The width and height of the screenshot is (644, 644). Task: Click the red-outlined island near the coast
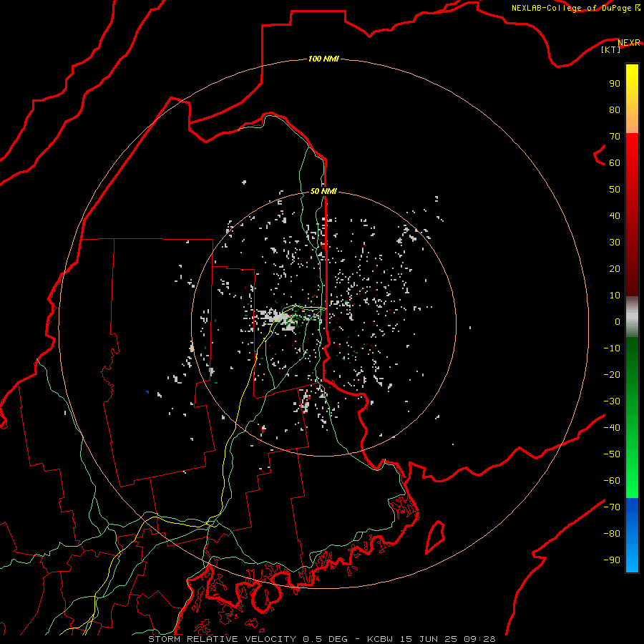pyautogui.click(x=435, y=537)
